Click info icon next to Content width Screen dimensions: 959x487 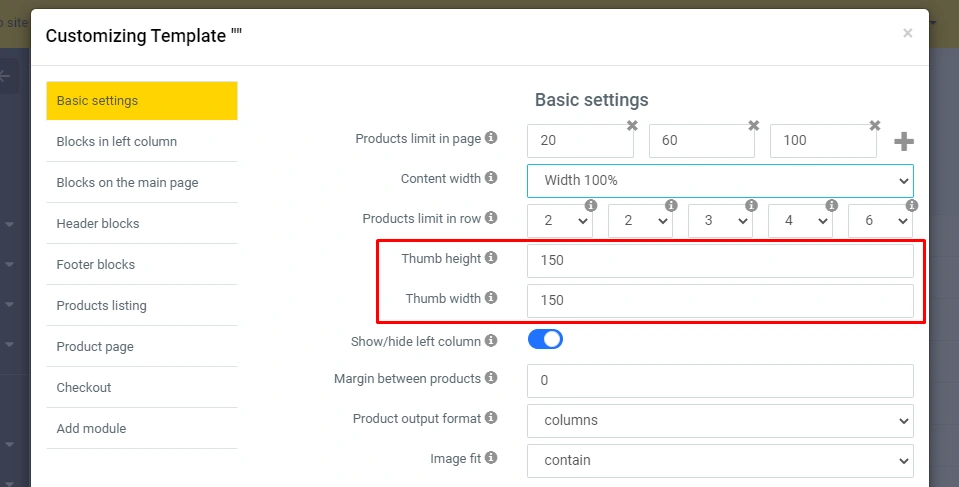pos(491,178)
